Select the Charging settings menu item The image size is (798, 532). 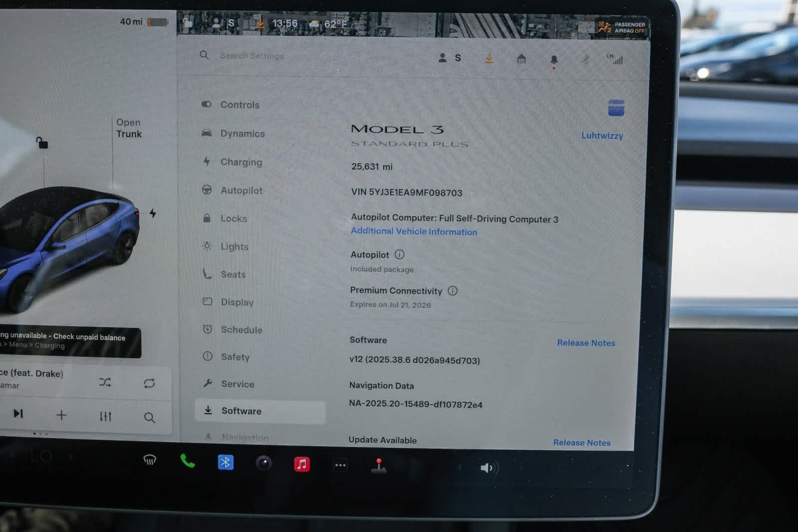point(241,162)
